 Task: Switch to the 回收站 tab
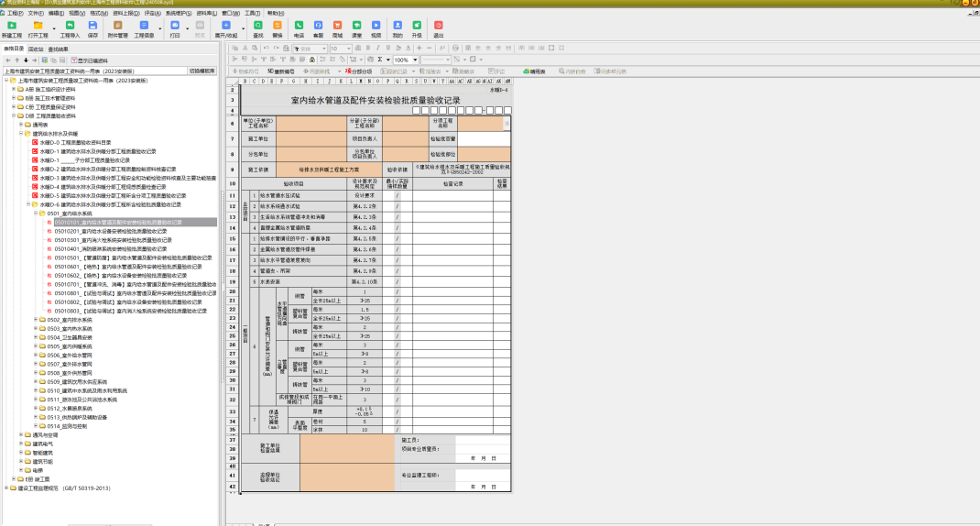click(x=36, y=49)
